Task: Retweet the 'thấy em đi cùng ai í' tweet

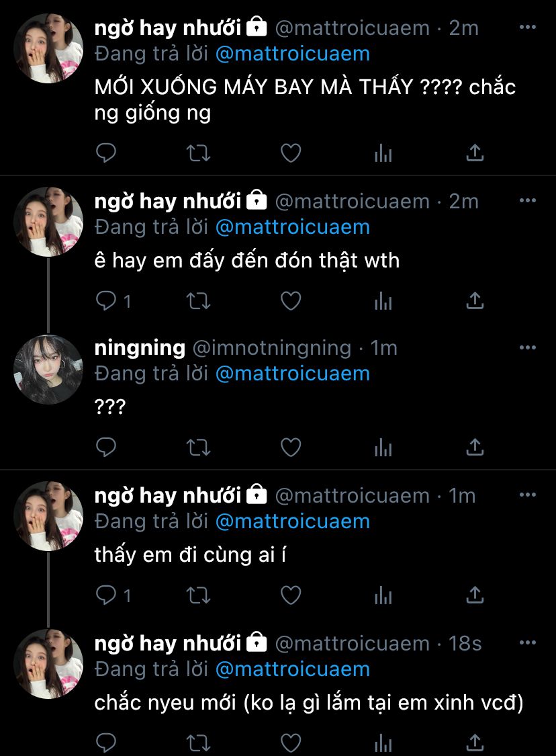Action: point(198,595)
